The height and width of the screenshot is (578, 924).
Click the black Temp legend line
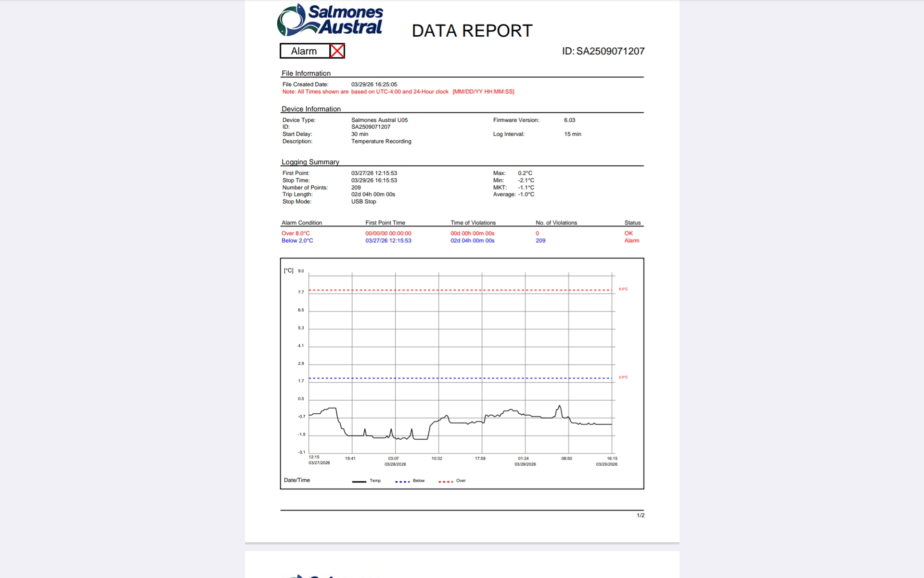tap(359, 481)
